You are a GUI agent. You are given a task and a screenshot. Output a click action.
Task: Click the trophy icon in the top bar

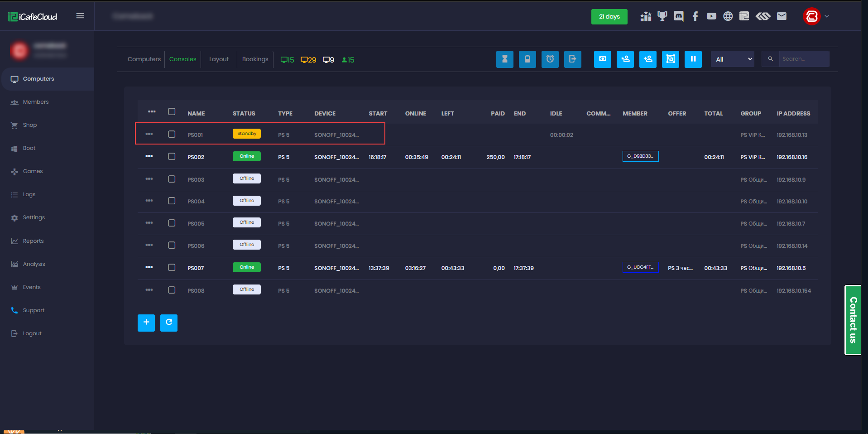662,17
